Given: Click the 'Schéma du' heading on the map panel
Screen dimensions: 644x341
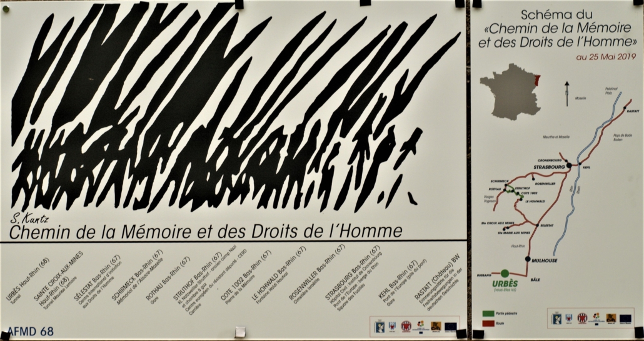Looking at the screenshot, I should click(557, 15).
